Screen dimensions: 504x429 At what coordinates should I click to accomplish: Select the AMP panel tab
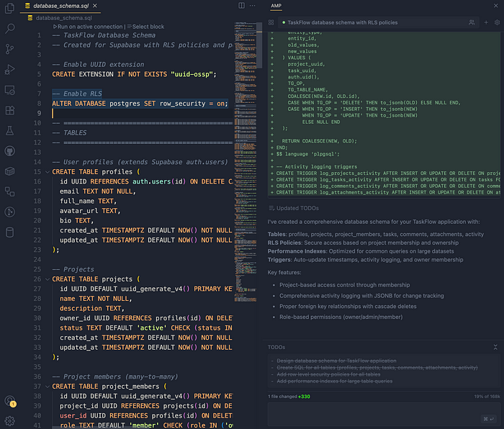[276, 6]
